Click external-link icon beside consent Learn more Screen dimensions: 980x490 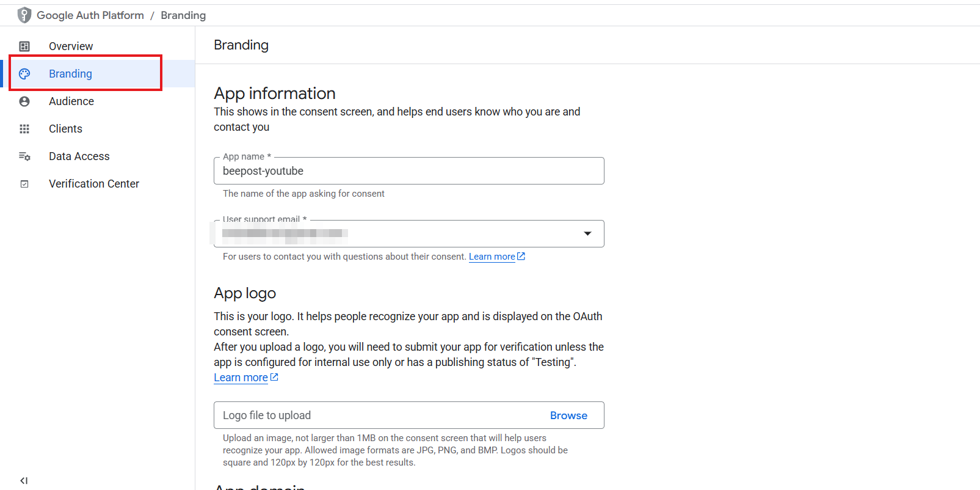pyautogui.click(x=521, y=257)
